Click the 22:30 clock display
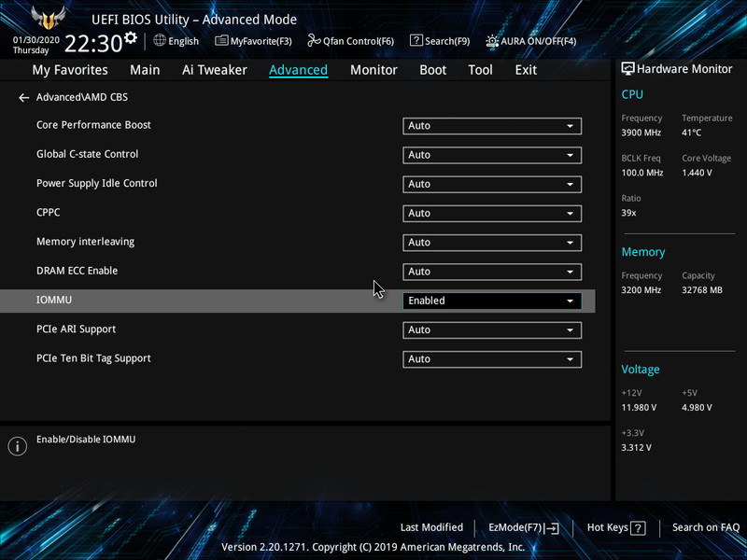The width and height of the screenshot is (747, 560). [x=93, y=44]
